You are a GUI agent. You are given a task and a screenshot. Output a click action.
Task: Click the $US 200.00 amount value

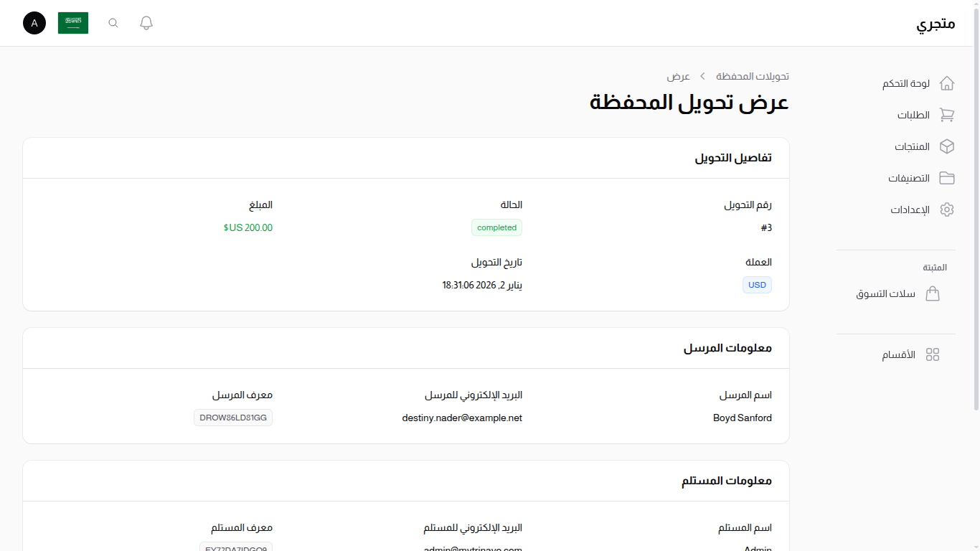point(248,227)
